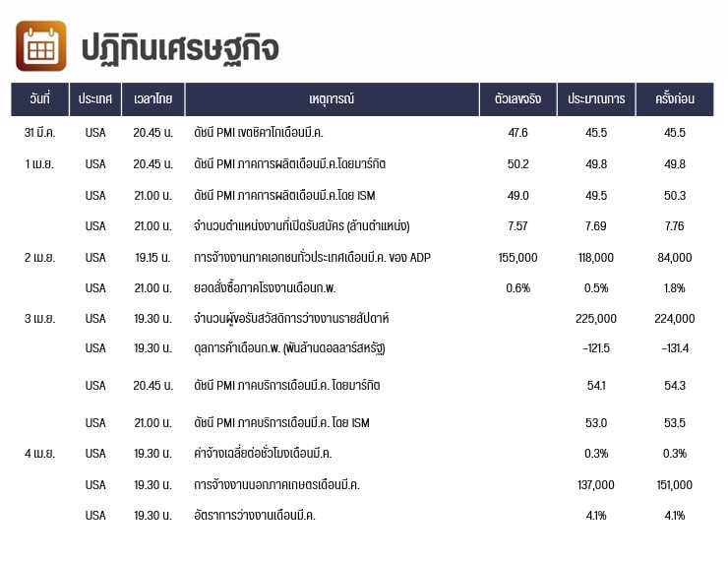The height and width of the screenshot is (561, 728).
Task: Click the ประเทศ column header
Action: pos(95,99)
